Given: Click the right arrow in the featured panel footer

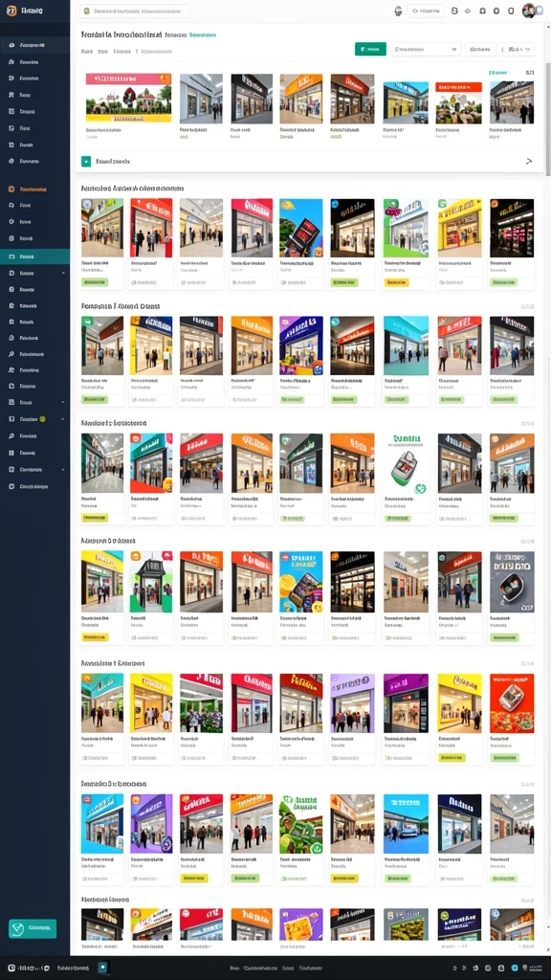Looking at the screenshot, I should pyautogui.click(x=528, y=161).
